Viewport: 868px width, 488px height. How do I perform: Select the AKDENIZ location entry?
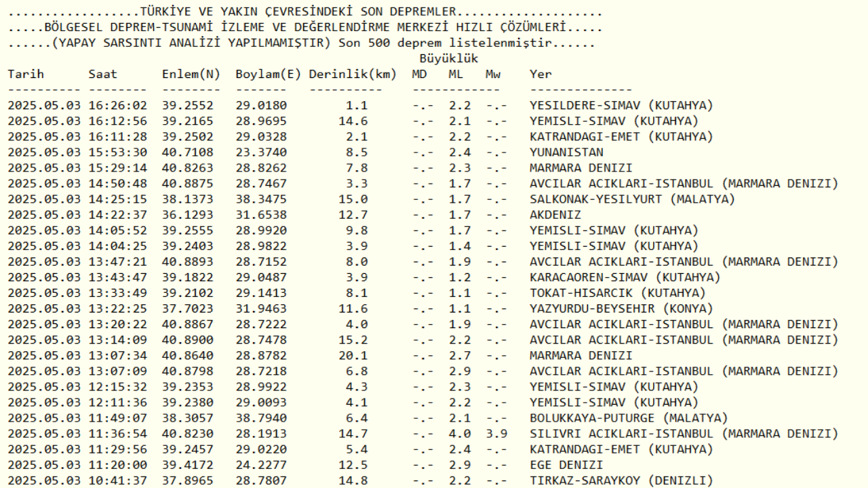coord(555,215)
